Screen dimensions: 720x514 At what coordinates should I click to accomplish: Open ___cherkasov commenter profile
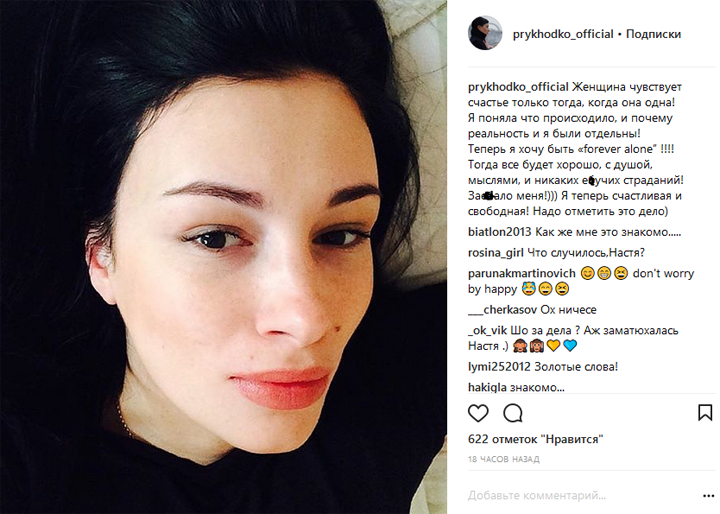click(x=502, y=310)
